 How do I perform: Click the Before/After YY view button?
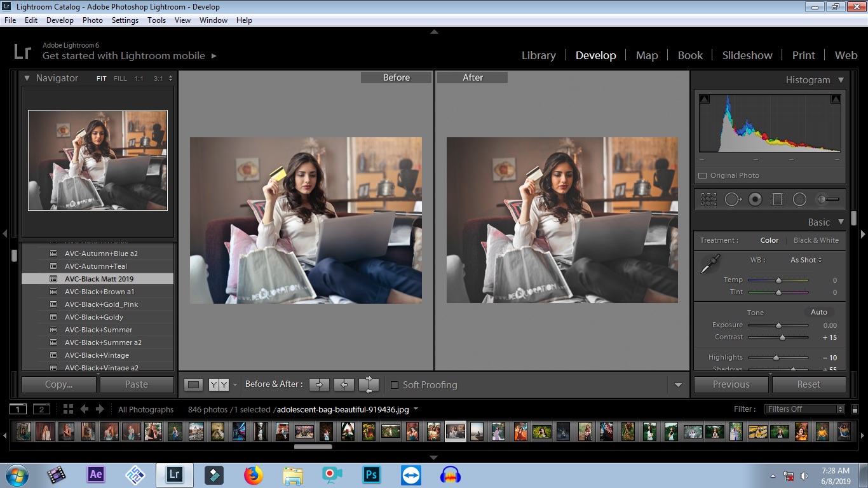click(219, 384)
